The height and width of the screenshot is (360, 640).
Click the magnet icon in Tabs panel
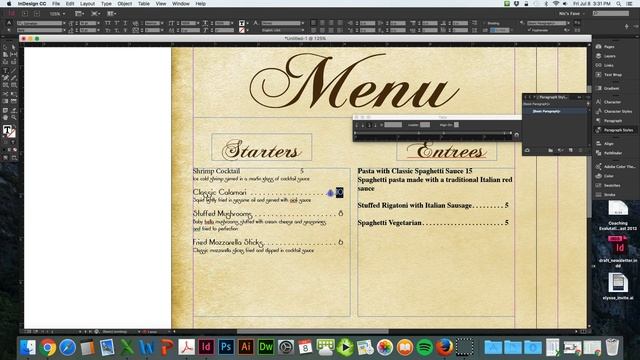tap(516, 135)
